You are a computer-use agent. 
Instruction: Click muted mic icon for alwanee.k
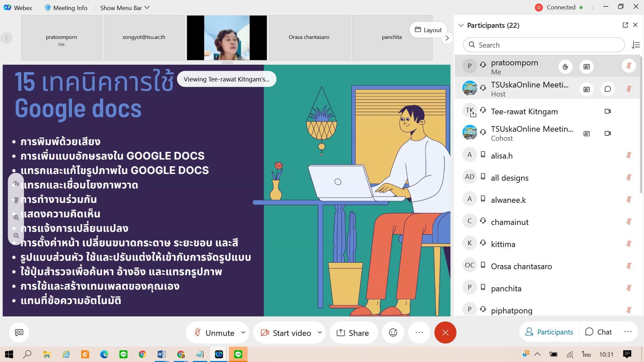[x=629, y=199]
